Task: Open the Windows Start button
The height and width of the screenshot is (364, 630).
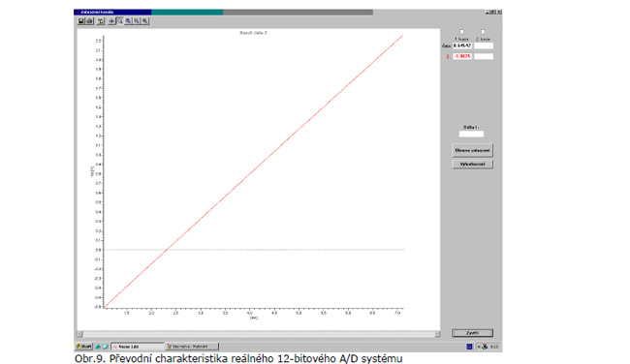Action: (x=84, y=347)
